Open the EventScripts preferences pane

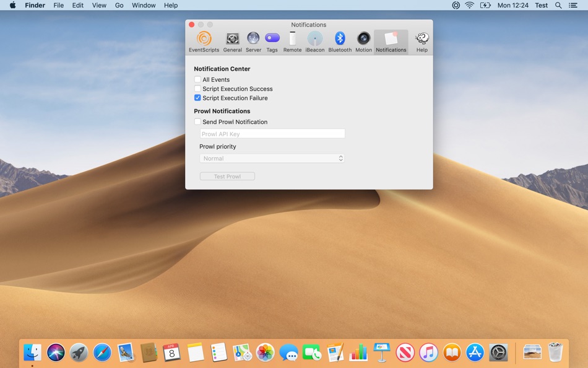tap(204, 42)
